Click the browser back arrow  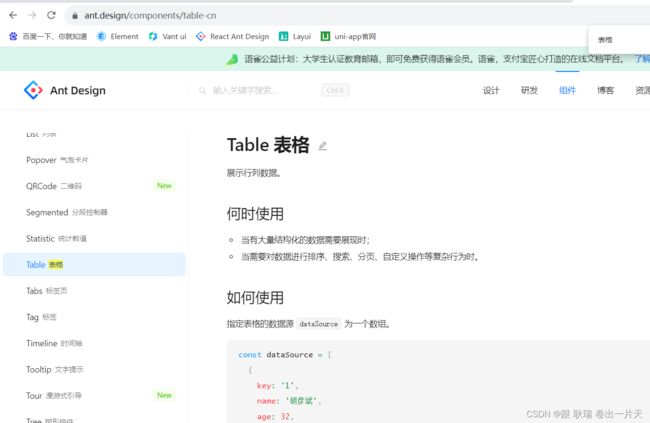pos(13,15)
